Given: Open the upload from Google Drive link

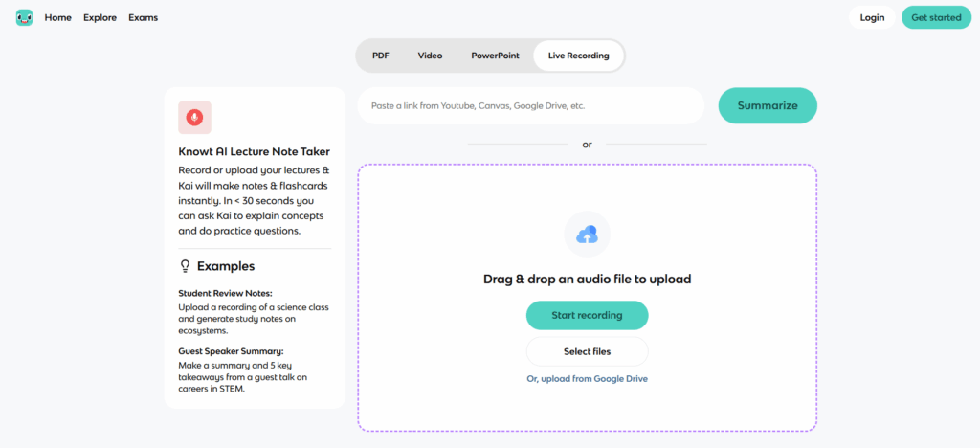Looking at the screenshot, I should (x=587, y=379).
